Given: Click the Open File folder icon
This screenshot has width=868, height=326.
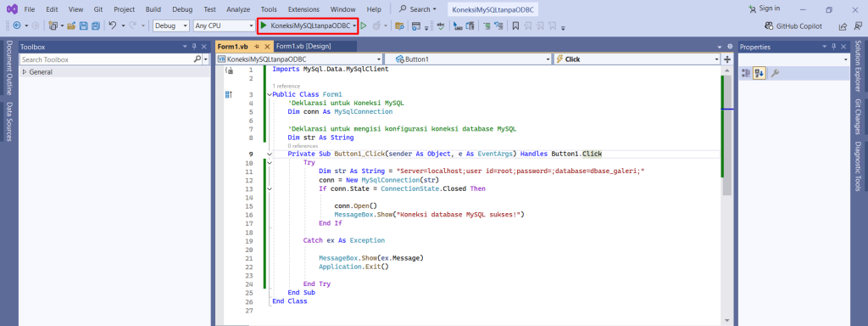Looking at the screenshot, I should pyautogui.click(x=71, y=25).
